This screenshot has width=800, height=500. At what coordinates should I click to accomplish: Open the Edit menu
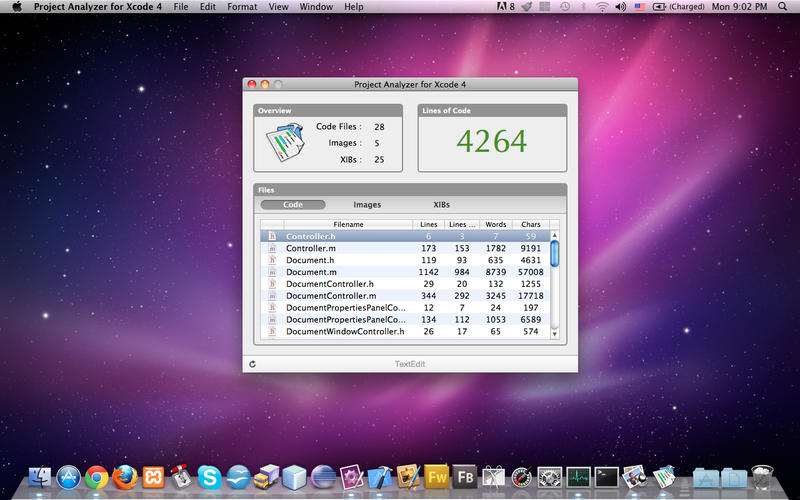pyautogui.click(x=208, y=7)
